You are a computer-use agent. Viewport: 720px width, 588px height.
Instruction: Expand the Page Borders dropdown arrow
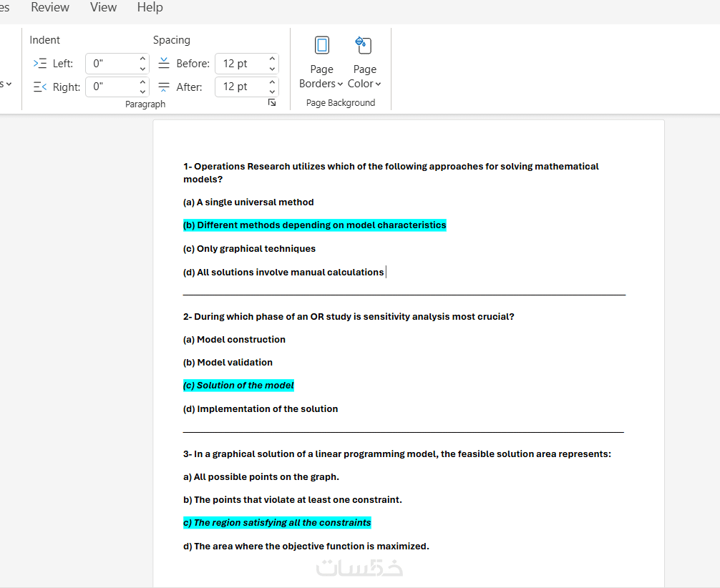(x=340, y=84)
